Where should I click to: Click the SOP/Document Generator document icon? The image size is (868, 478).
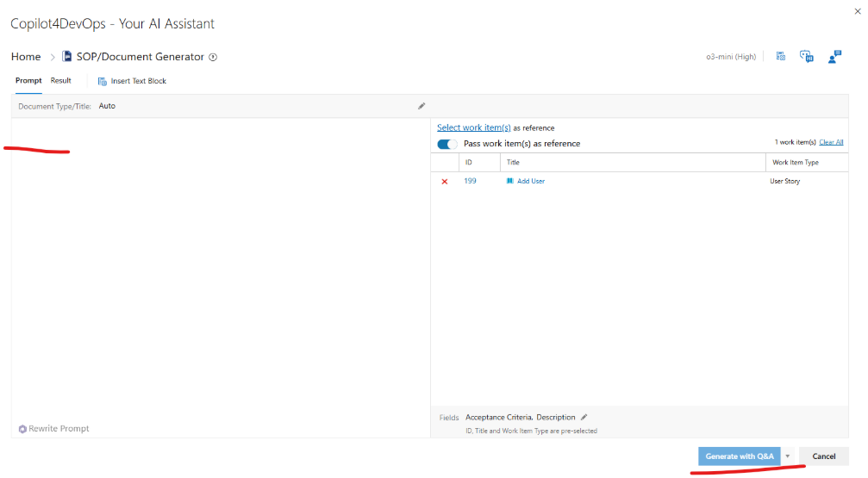67,57
